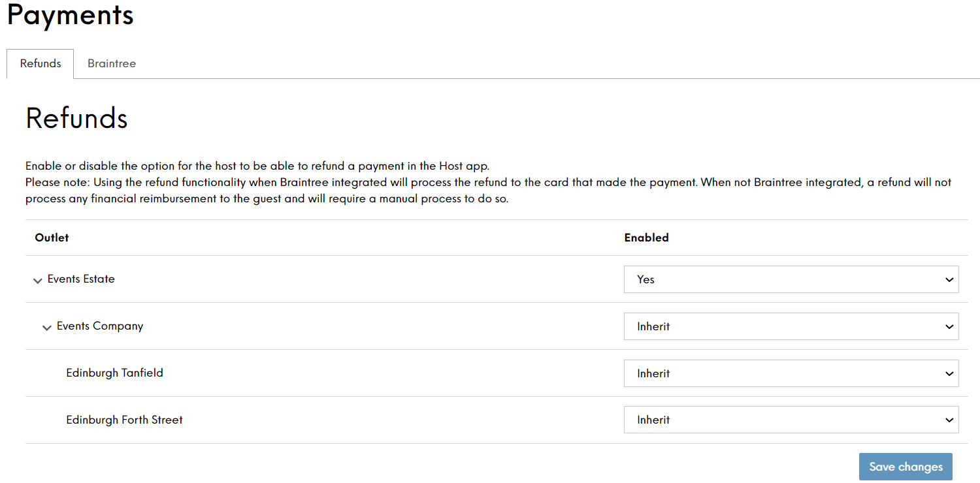Collapse the Events Company chevron
The width and height of the screenshot is (980, 483).
pos(47,327)
